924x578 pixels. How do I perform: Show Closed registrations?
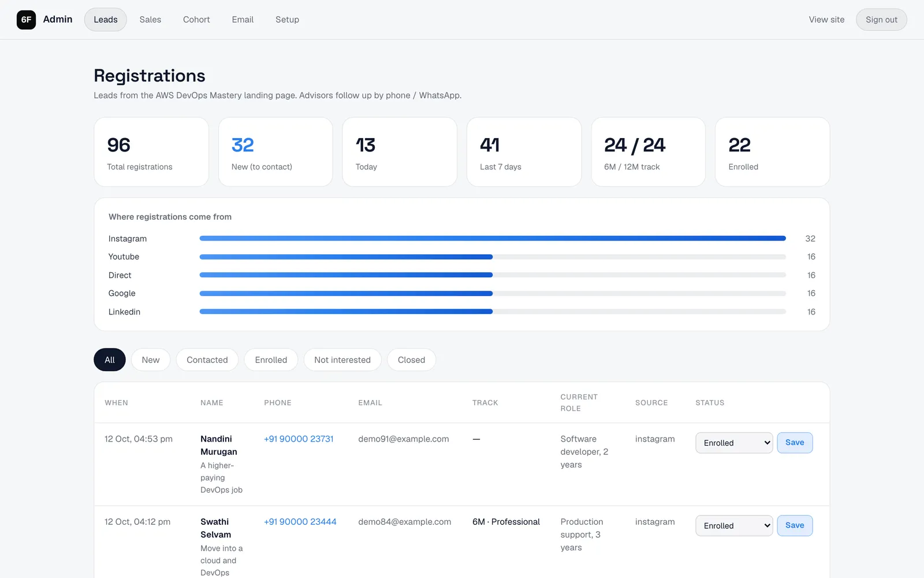click(411, 360)
